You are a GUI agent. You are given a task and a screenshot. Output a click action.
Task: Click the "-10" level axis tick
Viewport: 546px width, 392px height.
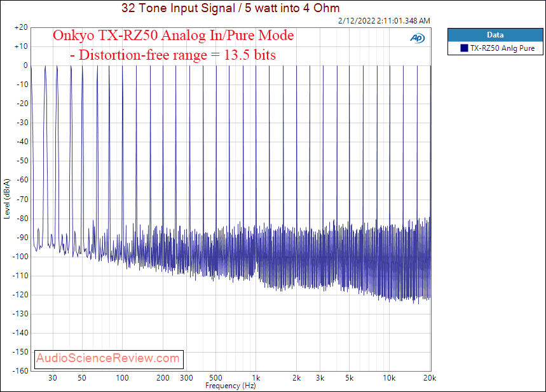tap(22, 84)
